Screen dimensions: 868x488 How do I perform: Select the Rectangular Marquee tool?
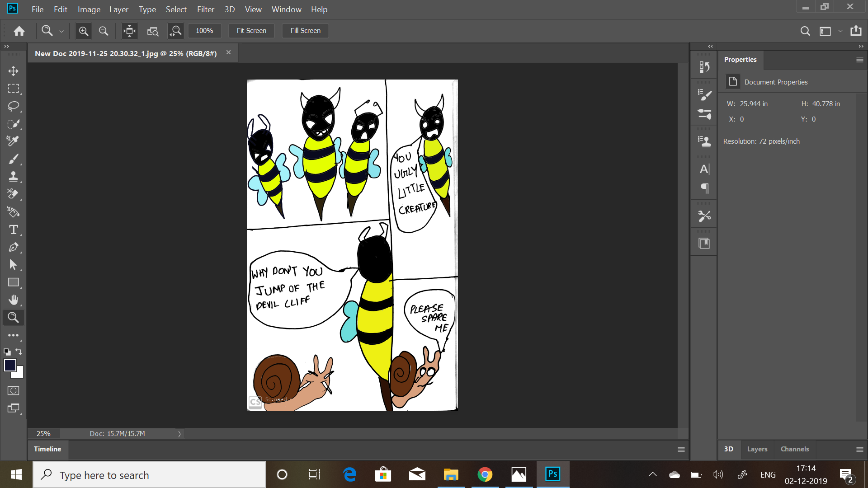click(x=13, y=89)
